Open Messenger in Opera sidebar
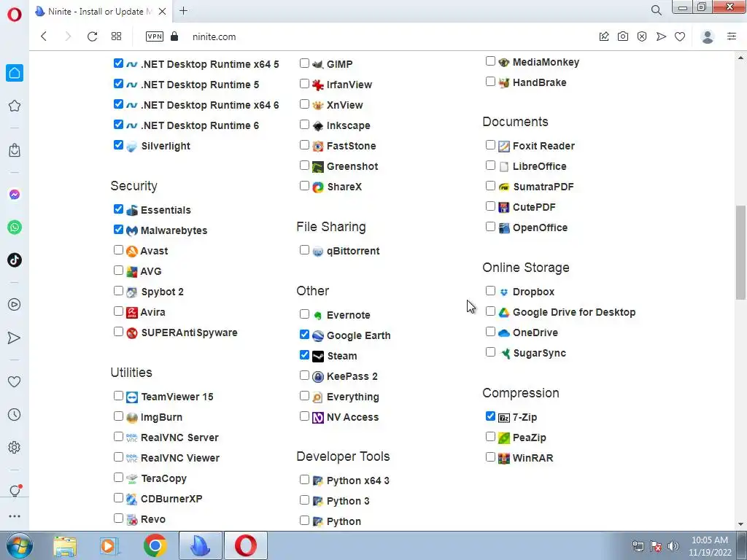 15,194
